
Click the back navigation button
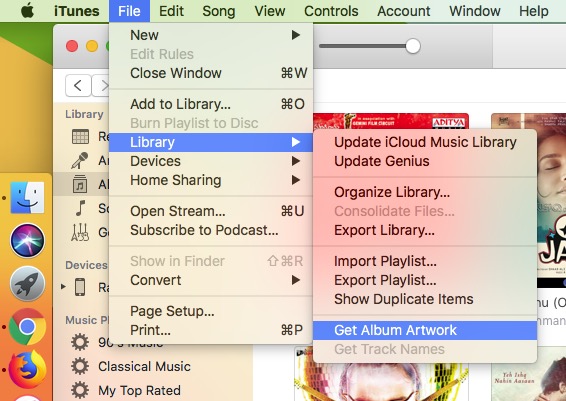[78, 86]
